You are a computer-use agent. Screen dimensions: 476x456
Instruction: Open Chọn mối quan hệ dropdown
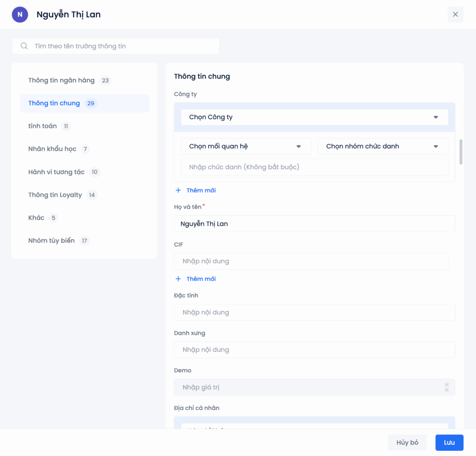[246, 147]
